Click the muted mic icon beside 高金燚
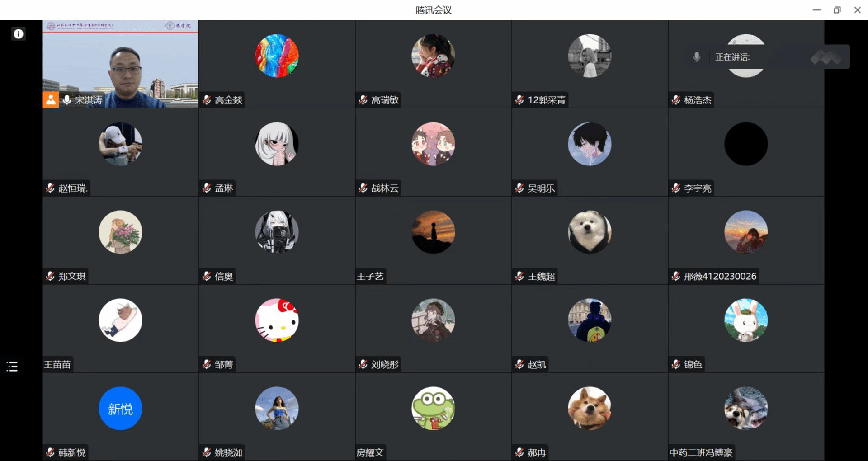The width and height of the screenshot is (868, 461). (207, 100)
